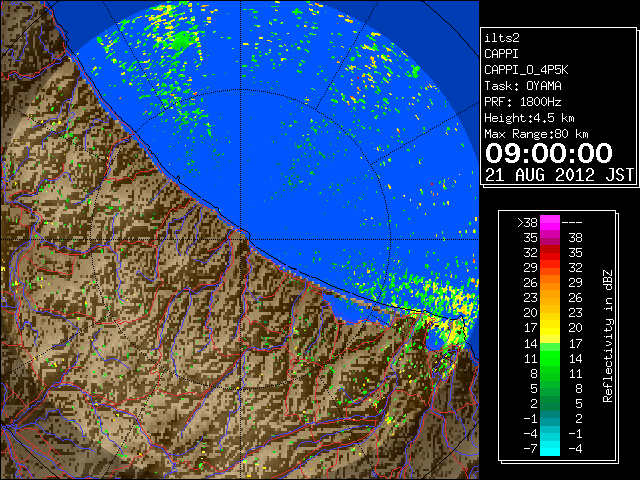Viewport: 640px width, 480px height.
Task: Select the 'Task: OYAMA' line
Action: click(x=523, y=86)
